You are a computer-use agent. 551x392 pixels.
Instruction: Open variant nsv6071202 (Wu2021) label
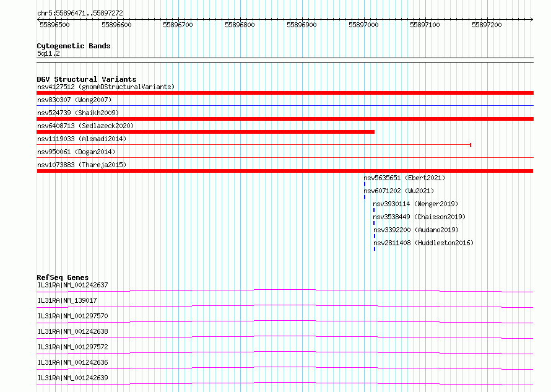[x=399, y=191]
